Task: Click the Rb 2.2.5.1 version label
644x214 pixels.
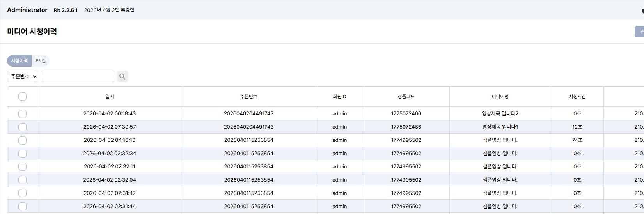Action: [66, 11]
